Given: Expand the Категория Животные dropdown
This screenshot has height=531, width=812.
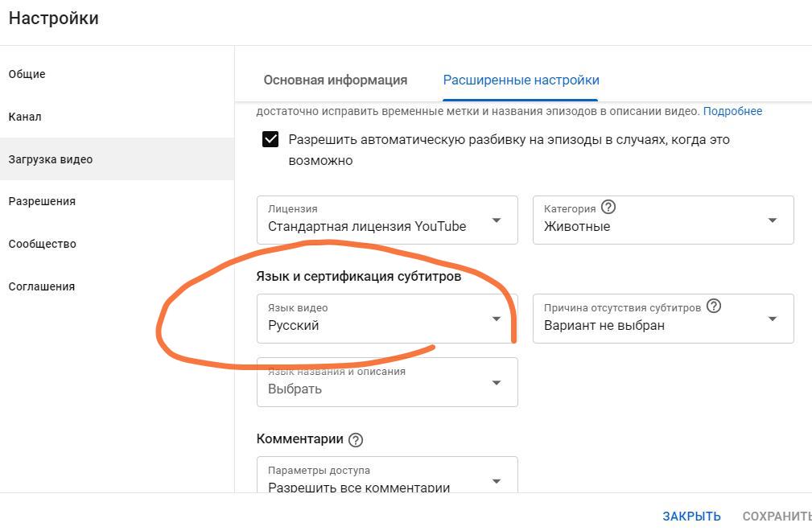Looking at the screenshot, I should coord(663,220).
